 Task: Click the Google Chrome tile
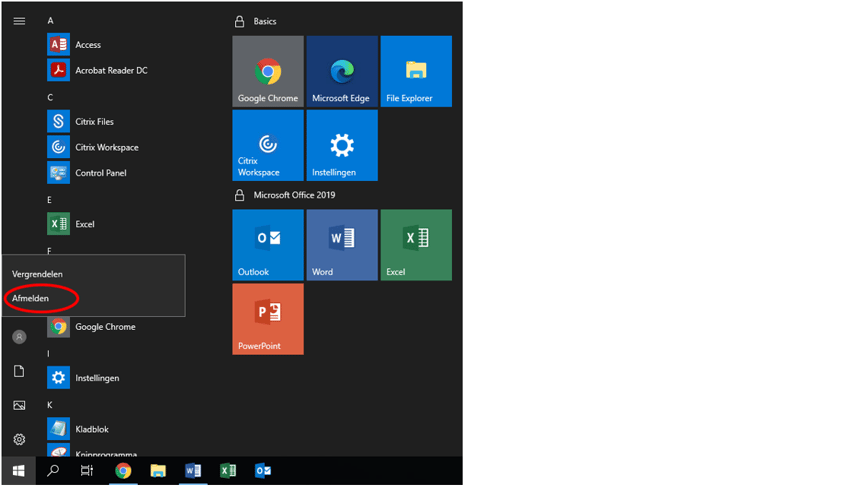268,71
